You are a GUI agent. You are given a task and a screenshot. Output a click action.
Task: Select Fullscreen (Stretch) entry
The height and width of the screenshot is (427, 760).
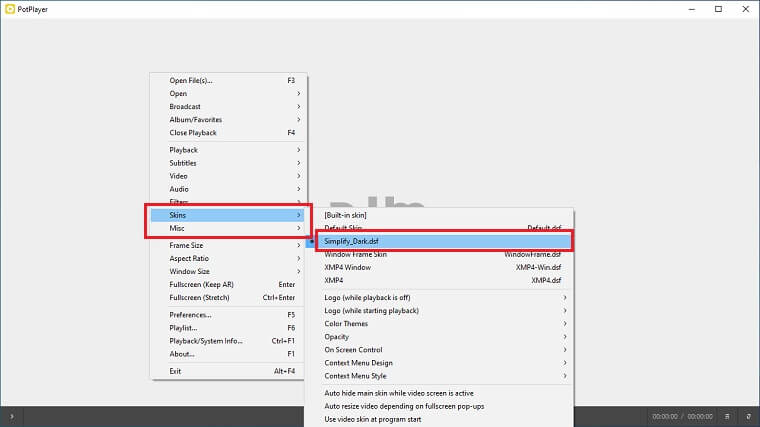click(228, 298)
